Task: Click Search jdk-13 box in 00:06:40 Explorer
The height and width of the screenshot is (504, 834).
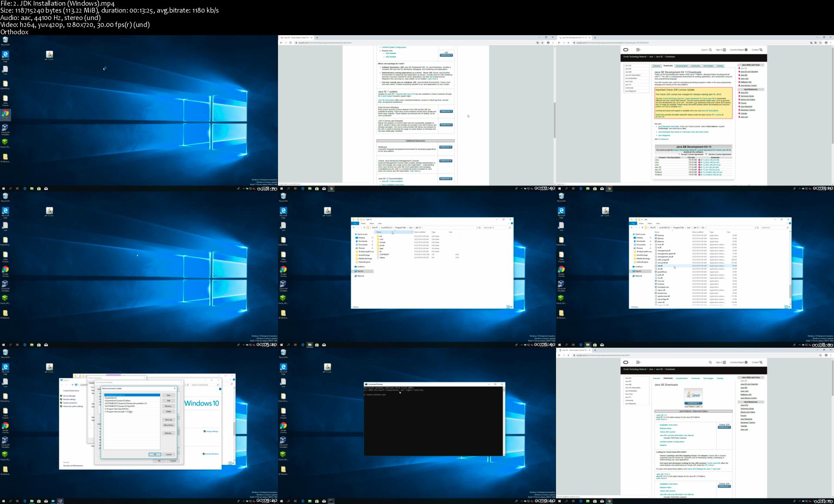Action: tap(497, 227)
